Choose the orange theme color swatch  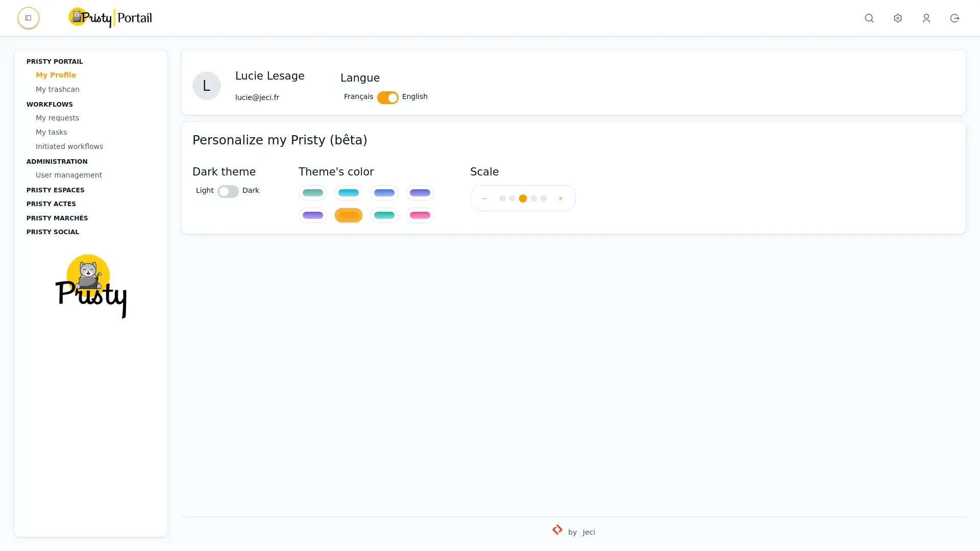coord(348,215)
